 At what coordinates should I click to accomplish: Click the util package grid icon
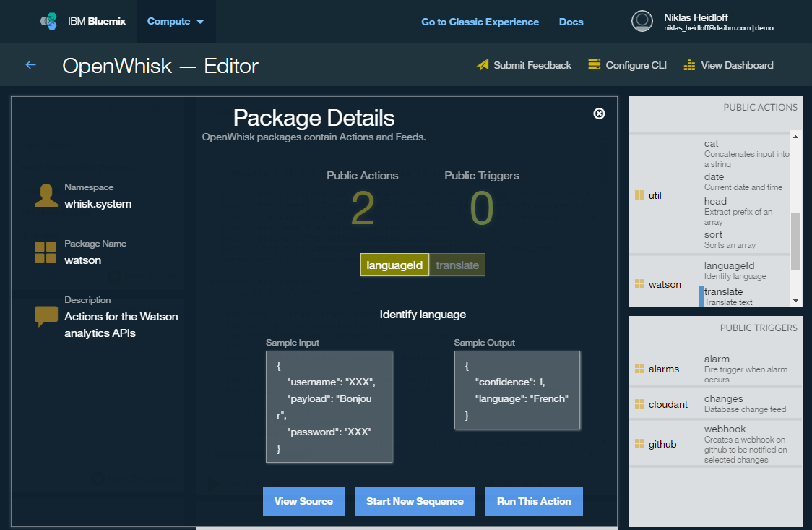(639, 195)
